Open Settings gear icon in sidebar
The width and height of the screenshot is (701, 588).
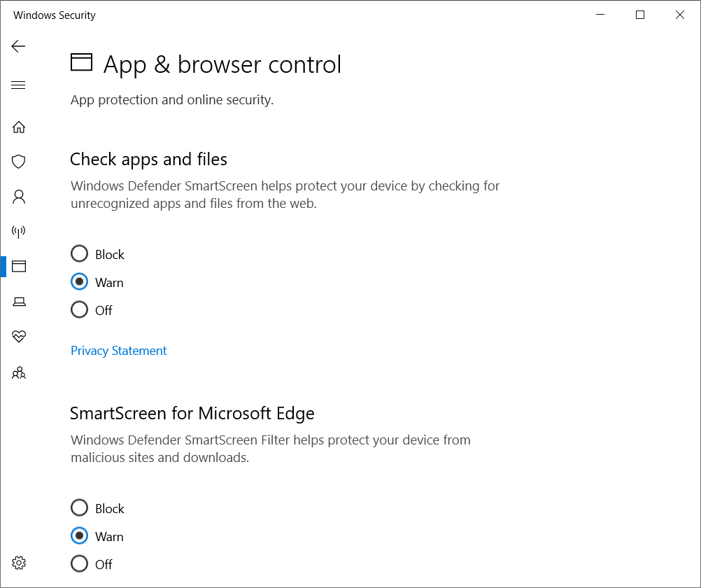click(19, 563)
